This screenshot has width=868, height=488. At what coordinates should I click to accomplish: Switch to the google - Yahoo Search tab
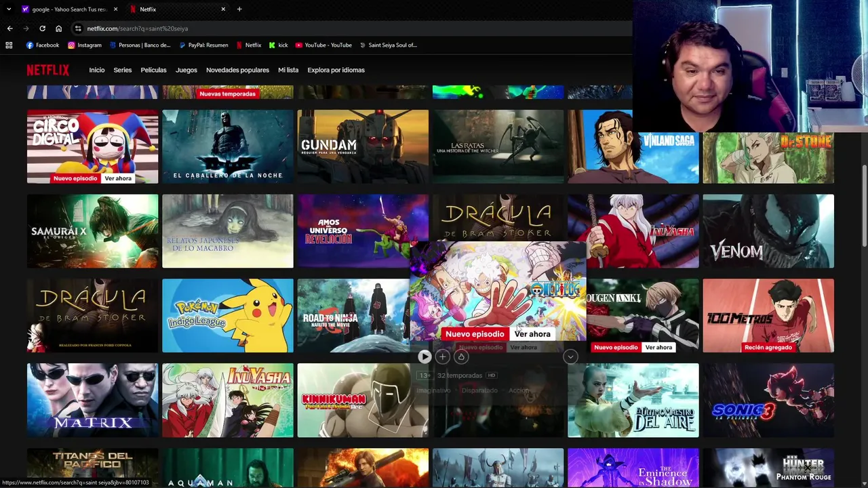click(x=69, y=9)
